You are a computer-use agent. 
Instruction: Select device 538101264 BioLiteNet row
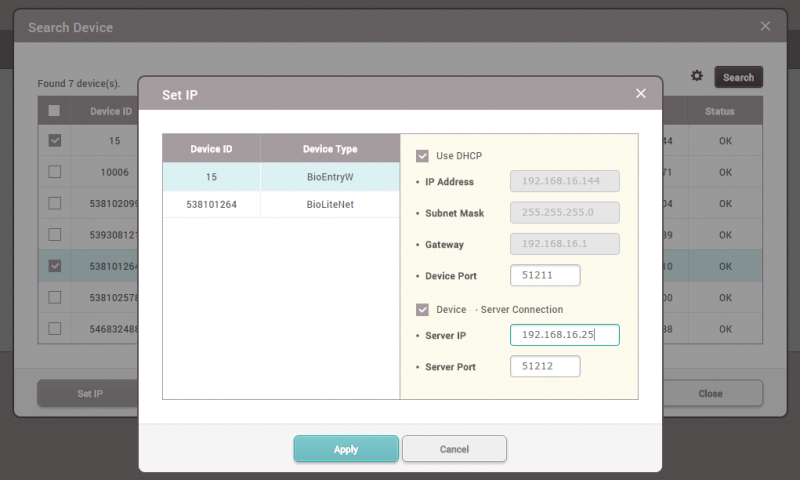(x=280, y=204)
